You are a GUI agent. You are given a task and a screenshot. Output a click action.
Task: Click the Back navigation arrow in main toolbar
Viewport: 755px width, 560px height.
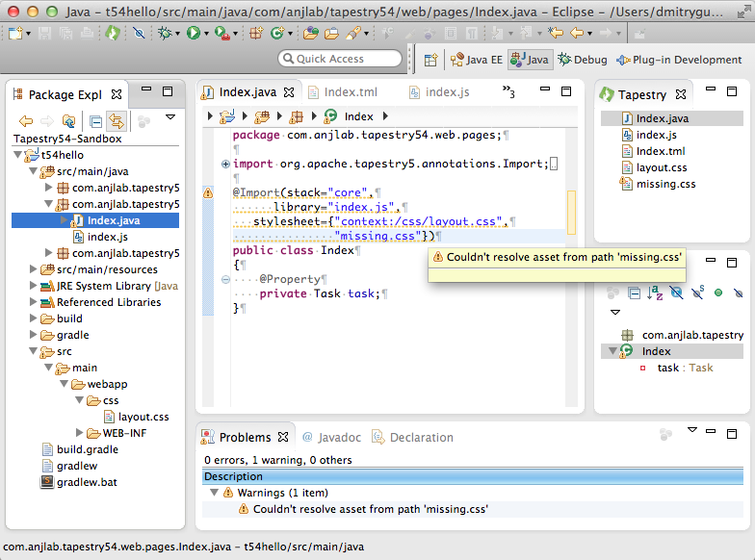pos(576,33)
